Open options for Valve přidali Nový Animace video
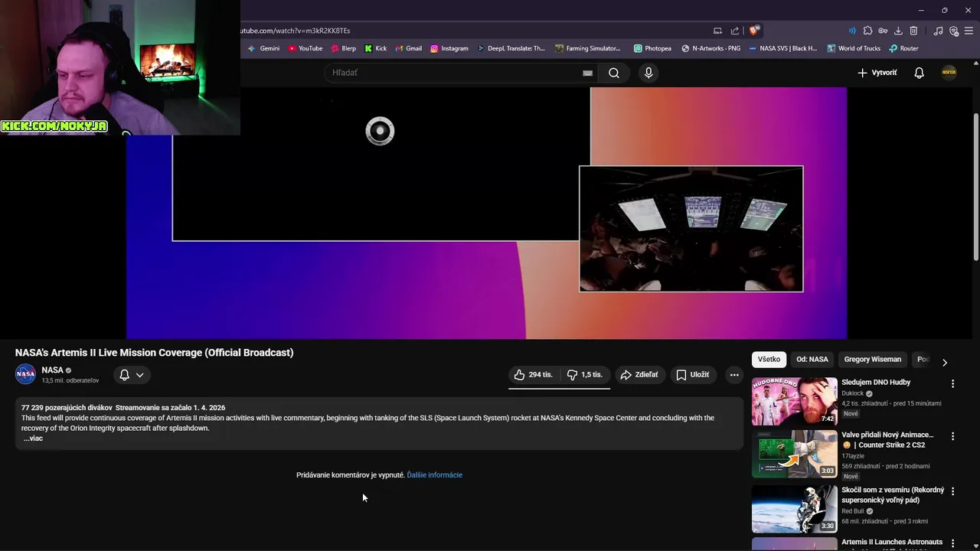The width and height of the screenshot is (980, 551). pyautogui.click(x=952, y=436)
